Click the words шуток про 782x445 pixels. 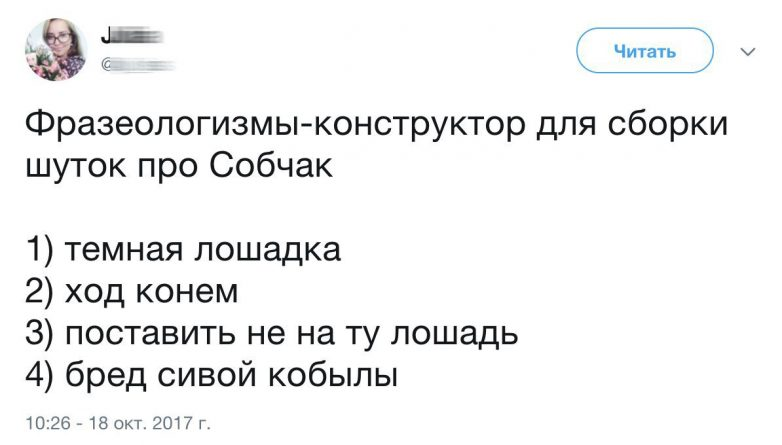click(x=112, y=167)
